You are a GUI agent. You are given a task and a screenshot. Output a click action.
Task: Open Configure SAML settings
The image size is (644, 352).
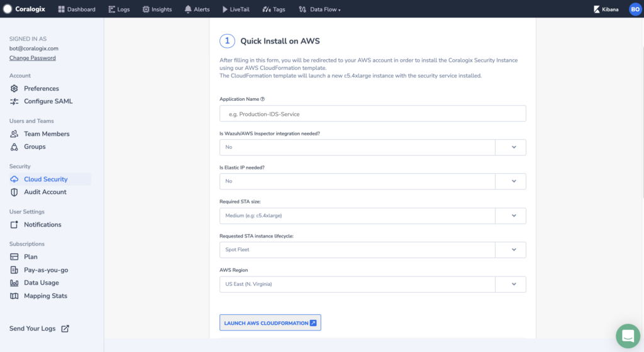coord(41,101)
